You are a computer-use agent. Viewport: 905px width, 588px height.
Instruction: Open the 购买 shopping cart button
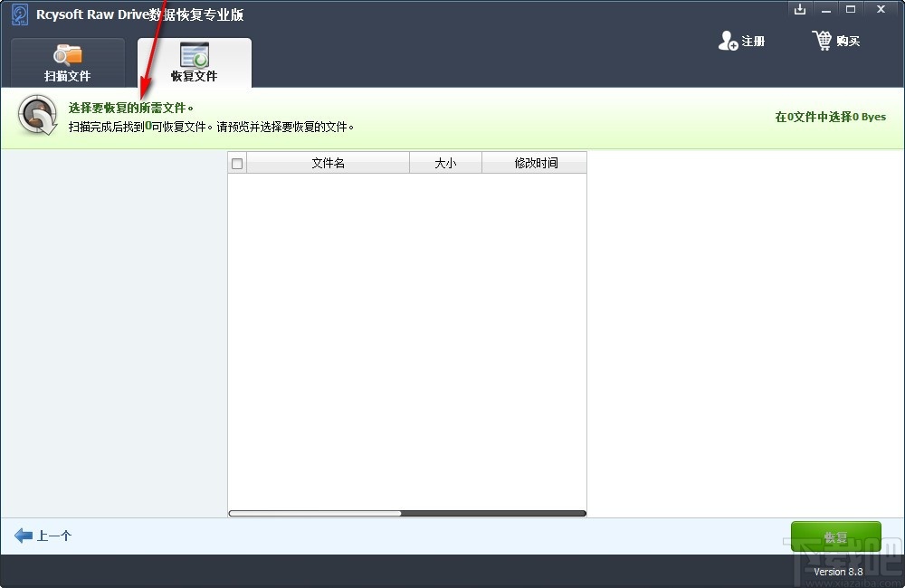836,41
